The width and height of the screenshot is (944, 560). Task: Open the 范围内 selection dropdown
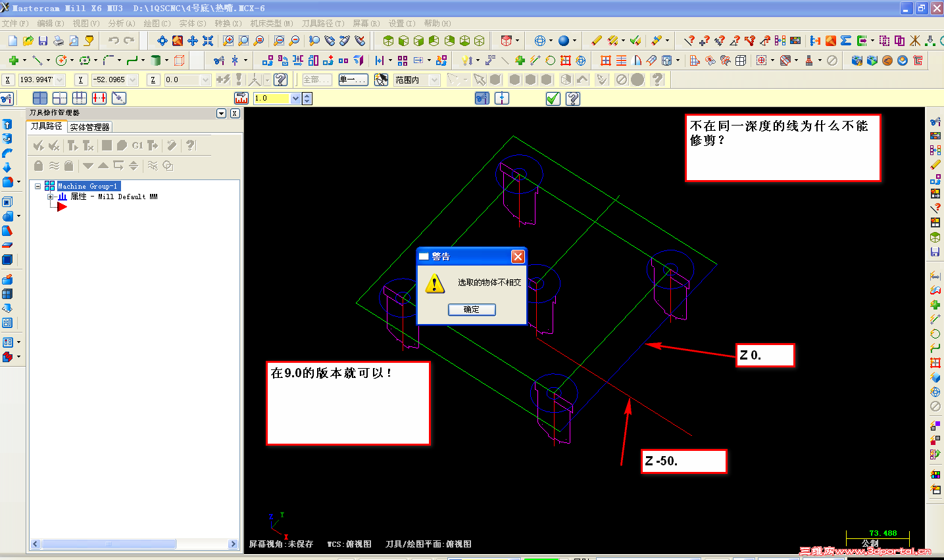pyautogui.click(x=434, y=80)
